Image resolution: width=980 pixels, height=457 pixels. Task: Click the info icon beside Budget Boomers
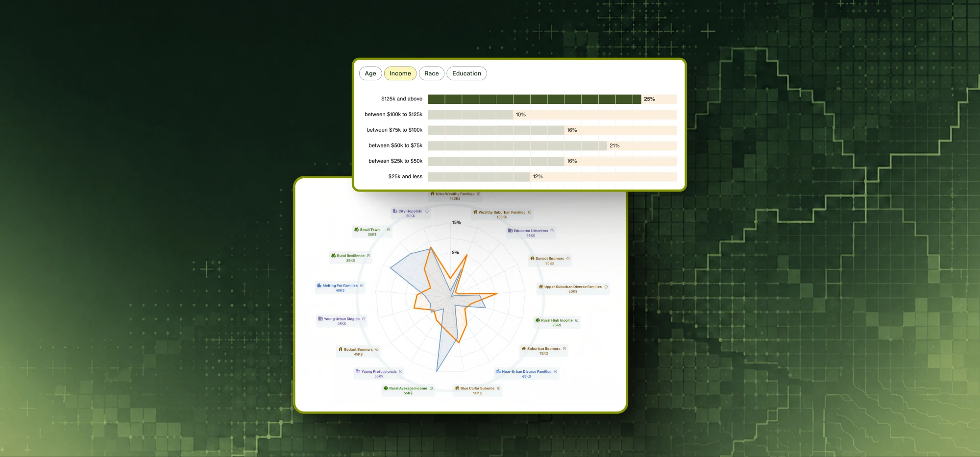tap(377, 349)
